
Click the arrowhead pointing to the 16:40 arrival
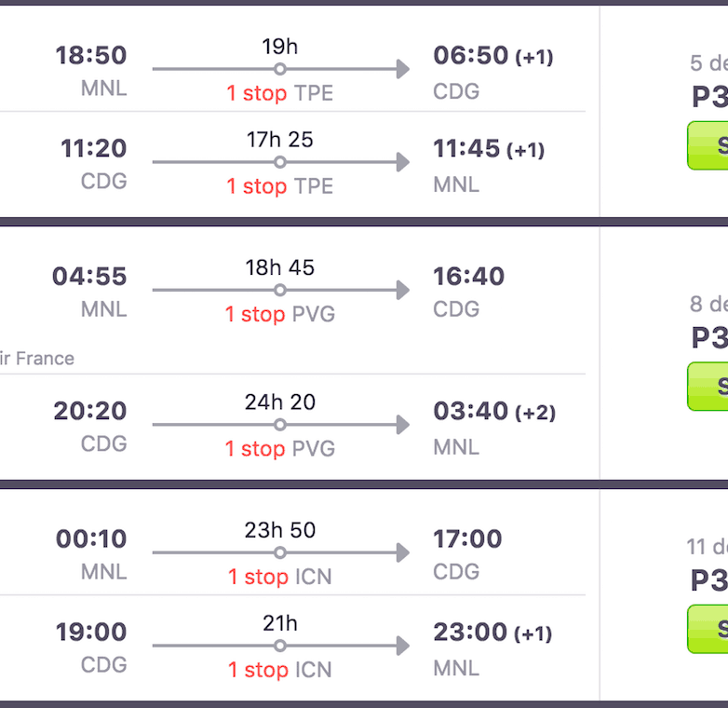pos(401,291)
